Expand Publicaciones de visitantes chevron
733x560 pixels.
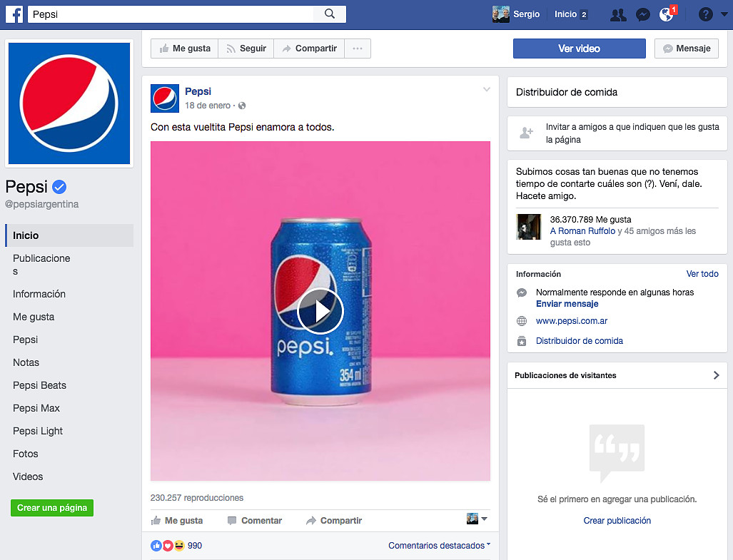coord(716,375)
